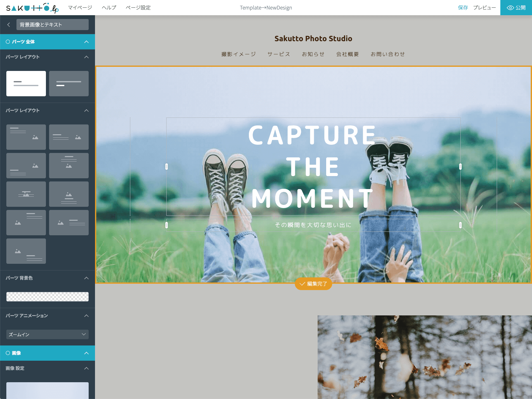Choose layout with text overlapping centered image
Screen dimensions: 532x399
[26, 194]
